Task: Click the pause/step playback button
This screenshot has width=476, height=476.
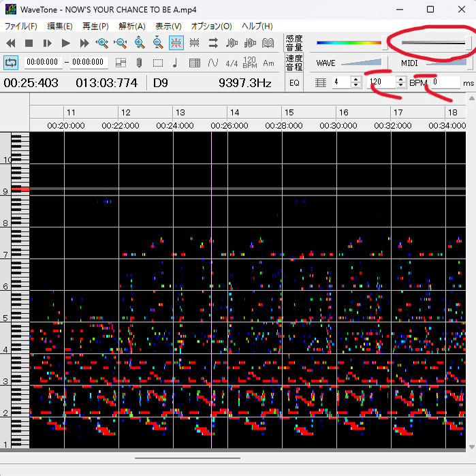Action: [x=48, y=43]
